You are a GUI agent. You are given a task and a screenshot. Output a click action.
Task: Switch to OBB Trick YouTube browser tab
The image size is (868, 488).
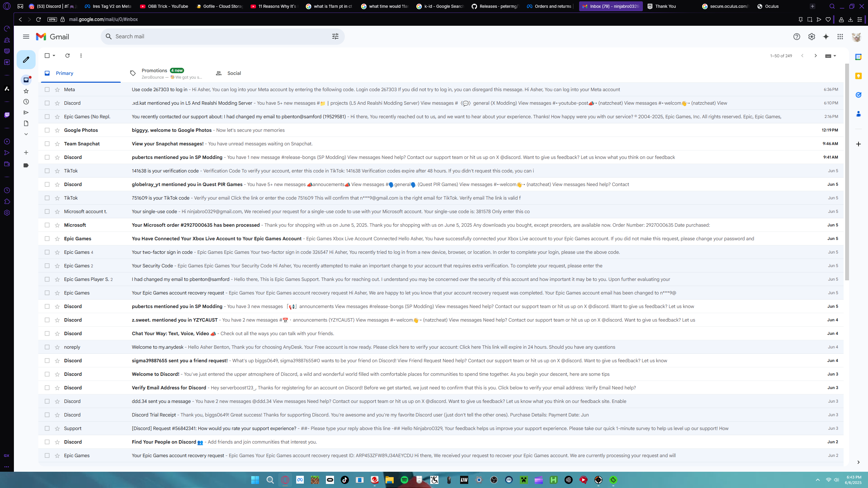pyautogui.click(x=164, y=6)
